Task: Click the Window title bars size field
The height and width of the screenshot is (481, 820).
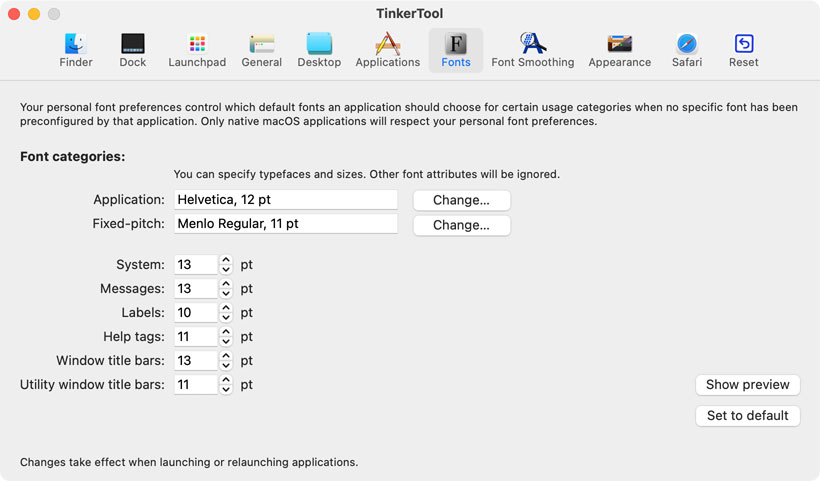Action: coord(196,361)
